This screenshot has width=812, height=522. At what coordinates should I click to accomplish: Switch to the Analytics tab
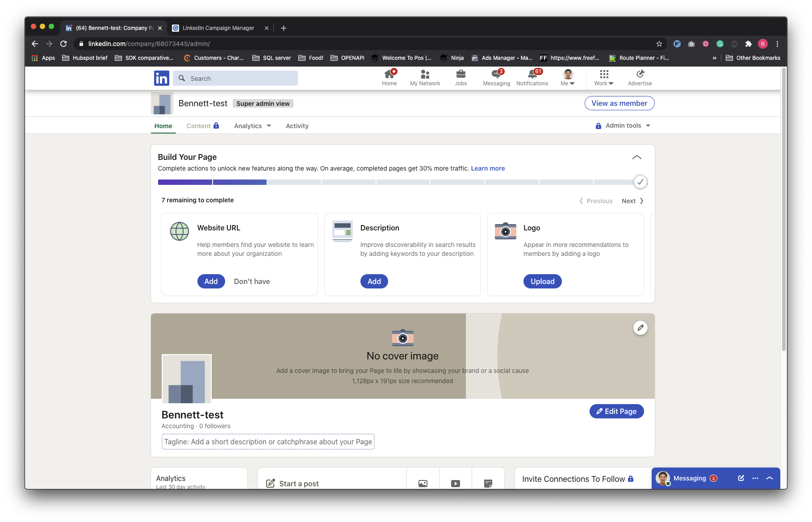coord(252,125)
